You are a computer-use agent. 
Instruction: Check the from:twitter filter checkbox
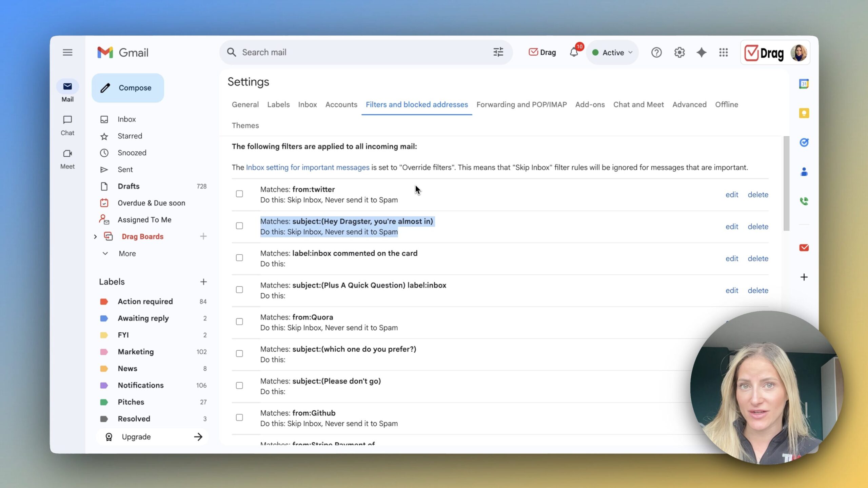pyautogui.click(x=239, y=194)
